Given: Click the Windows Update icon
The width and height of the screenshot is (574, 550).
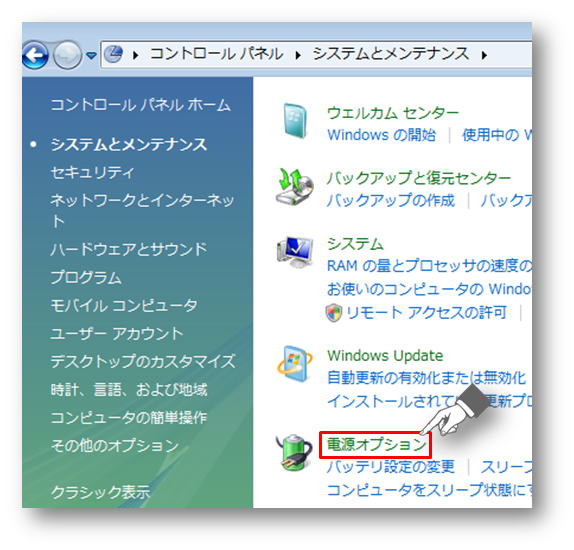Looking at the screenshot, I should (295, 364).
